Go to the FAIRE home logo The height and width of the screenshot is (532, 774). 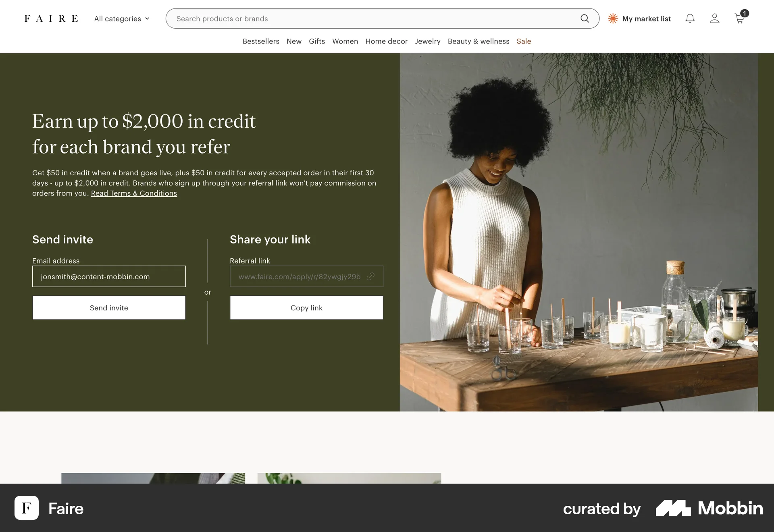pos(51,19)
